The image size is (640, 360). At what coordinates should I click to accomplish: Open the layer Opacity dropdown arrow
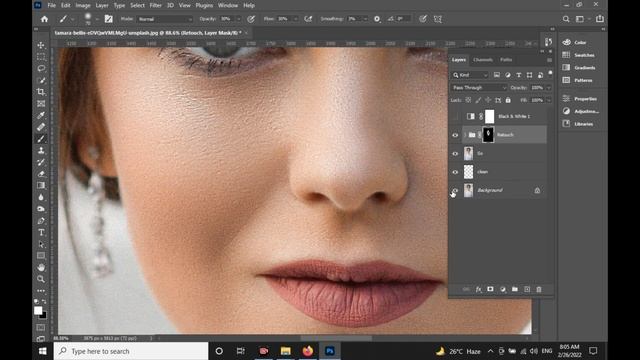tap(549, 88)
